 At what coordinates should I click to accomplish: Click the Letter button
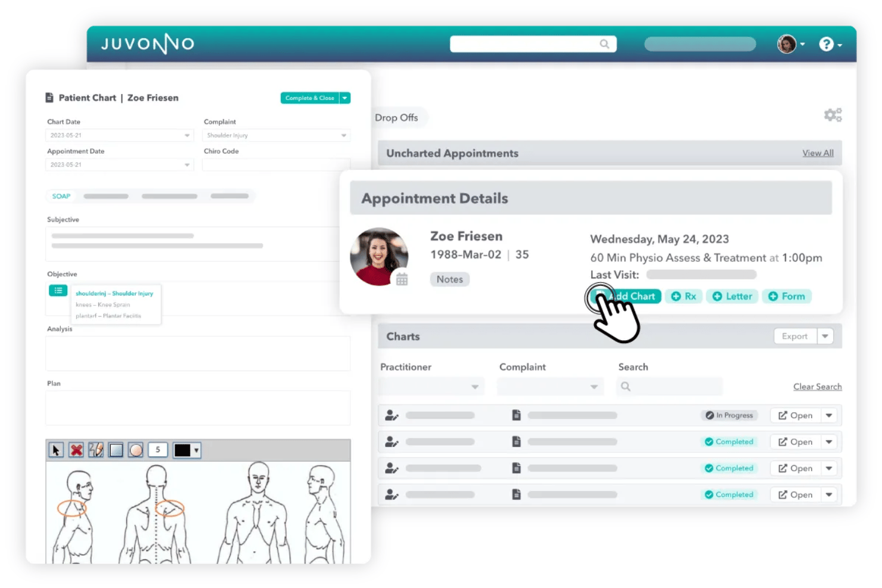click(732, 296)
